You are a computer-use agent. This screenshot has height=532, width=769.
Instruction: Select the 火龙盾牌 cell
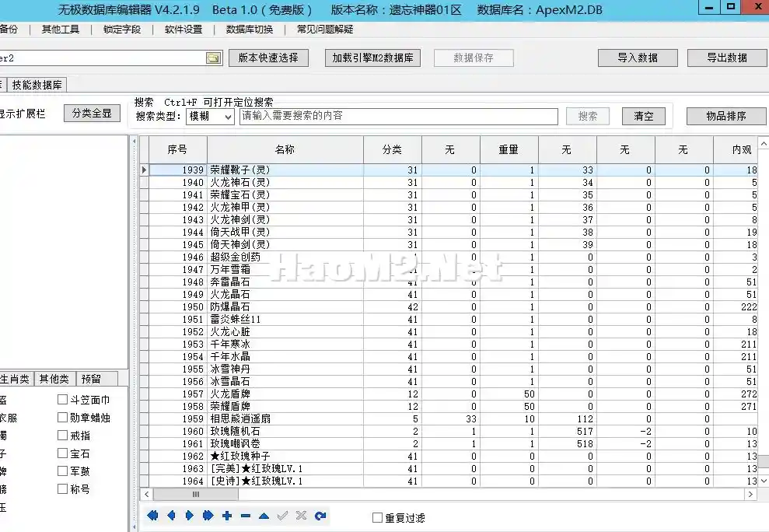[285, 394]
